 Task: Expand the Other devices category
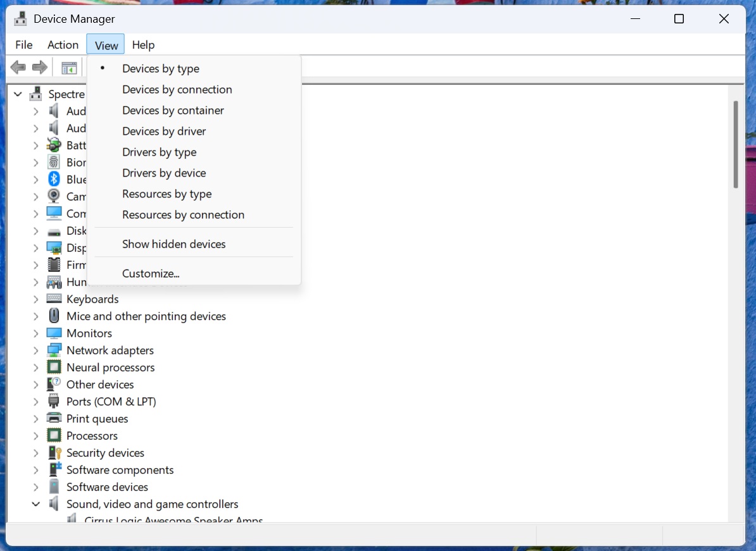click(x=36, y=384)
